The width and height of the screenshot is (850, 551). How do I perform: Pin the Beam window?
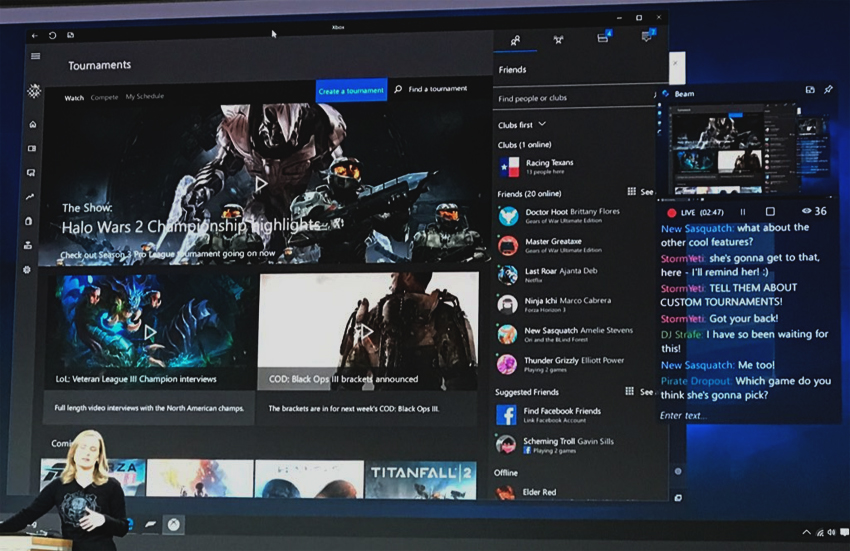(x=827, y=90)
